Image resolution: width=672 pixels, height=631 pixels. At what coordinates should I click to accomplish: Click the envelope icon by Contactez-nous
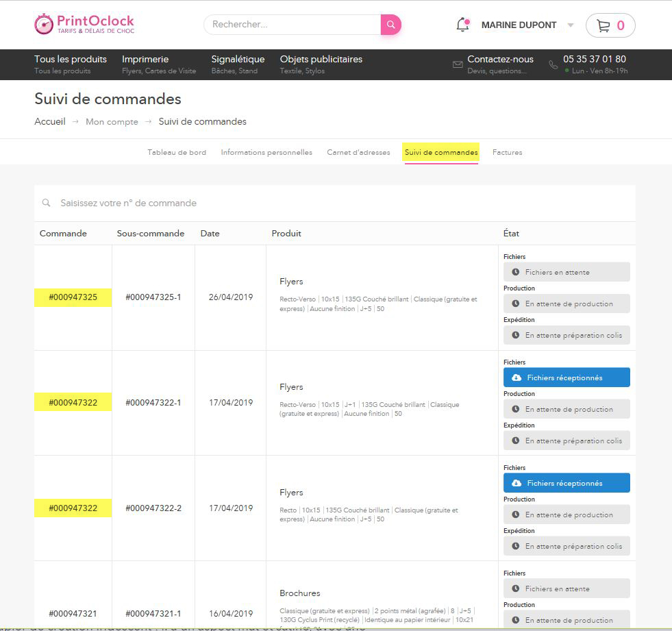458,64
